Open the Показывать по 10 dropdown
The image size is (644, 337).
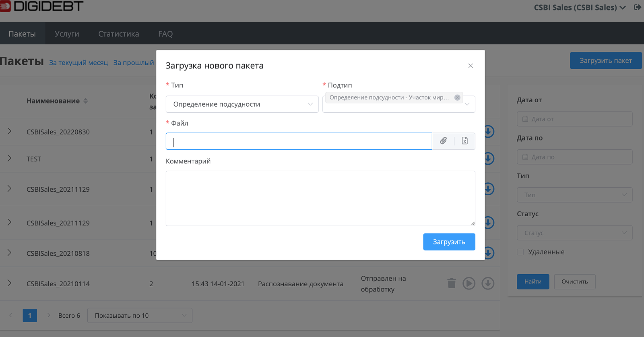[x=140, y=315]
